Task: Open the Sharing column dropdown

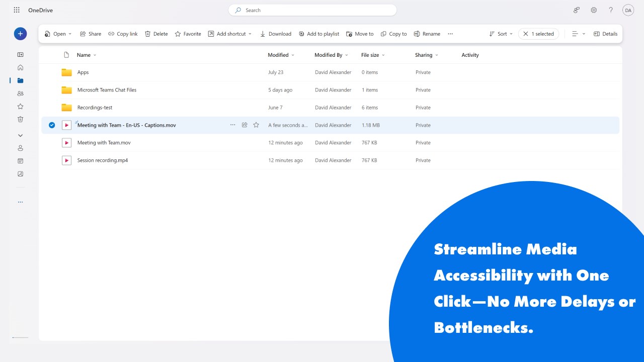Action: [427, 55]
